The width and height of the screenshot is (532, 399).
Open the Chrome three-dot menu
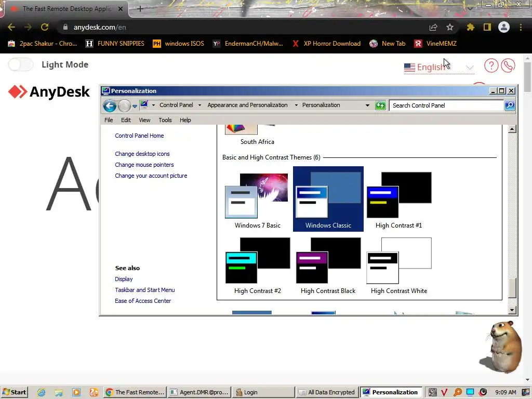[521, 27]
